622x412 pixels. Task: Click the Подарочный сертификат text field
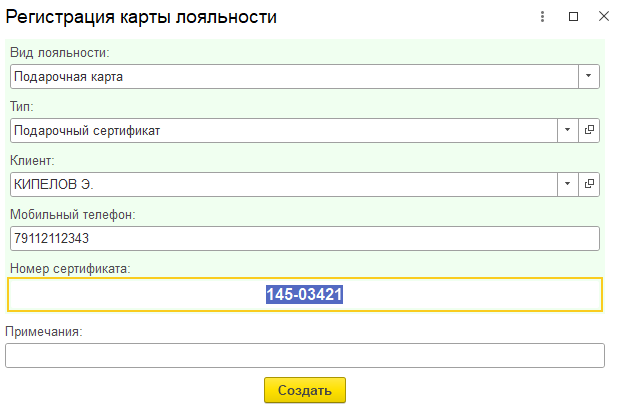280,130
